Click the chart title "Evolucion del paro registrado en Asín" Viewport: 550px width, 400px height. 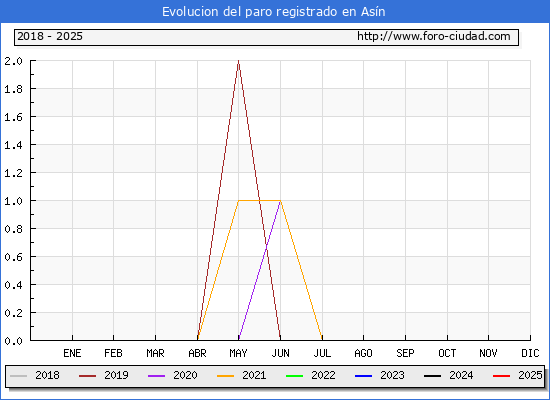(x=274, y=12)
